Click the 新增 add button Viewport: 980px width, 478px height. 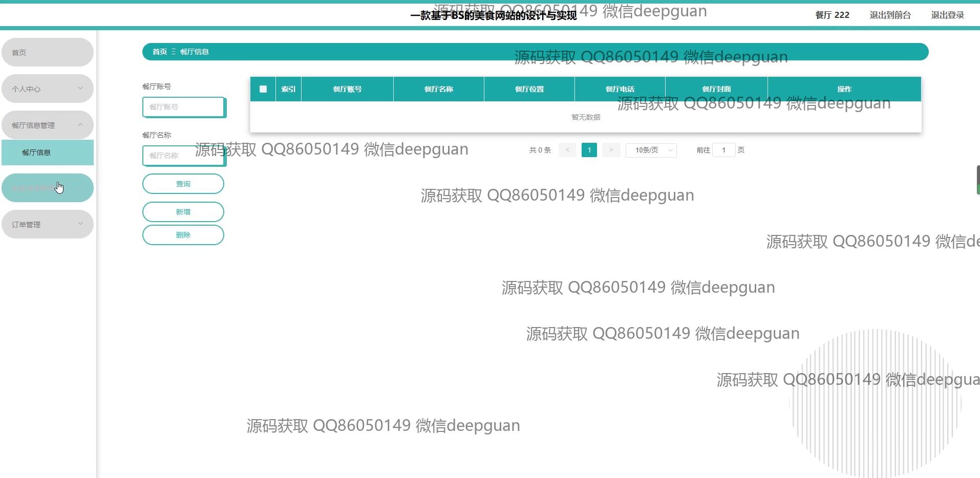tap(183, 212)
